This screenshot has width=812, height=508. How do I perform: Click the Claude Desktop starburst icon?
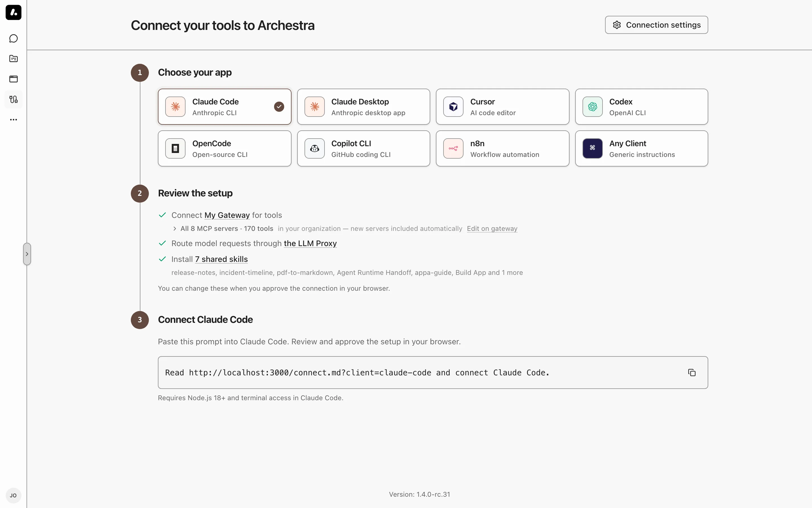coord(314,107)
